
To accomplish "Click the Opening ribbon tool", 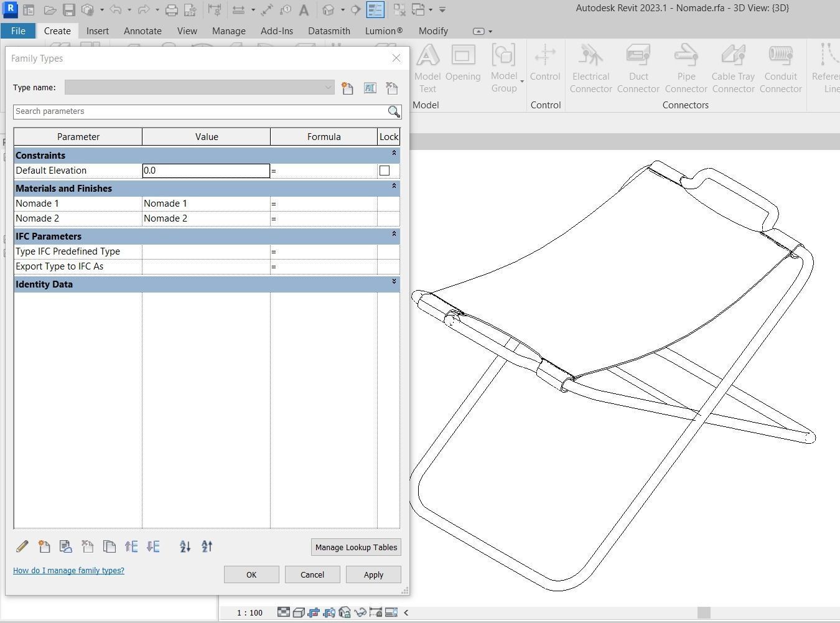I will coord(463,63).
